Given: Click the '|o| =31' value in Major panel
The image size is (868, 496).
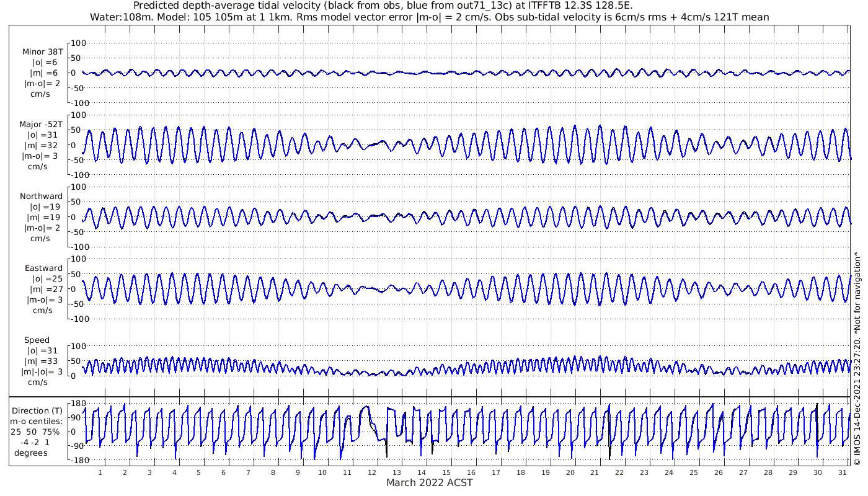Looking at the screenshot, I should 42,135.
